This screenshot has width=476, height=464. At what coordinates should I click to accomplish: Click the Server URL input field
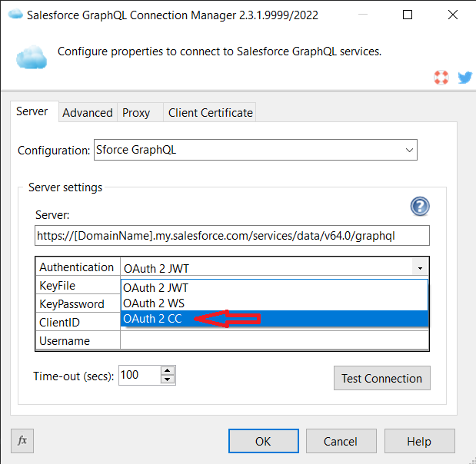pyautogui.click(x=231, y=235)
